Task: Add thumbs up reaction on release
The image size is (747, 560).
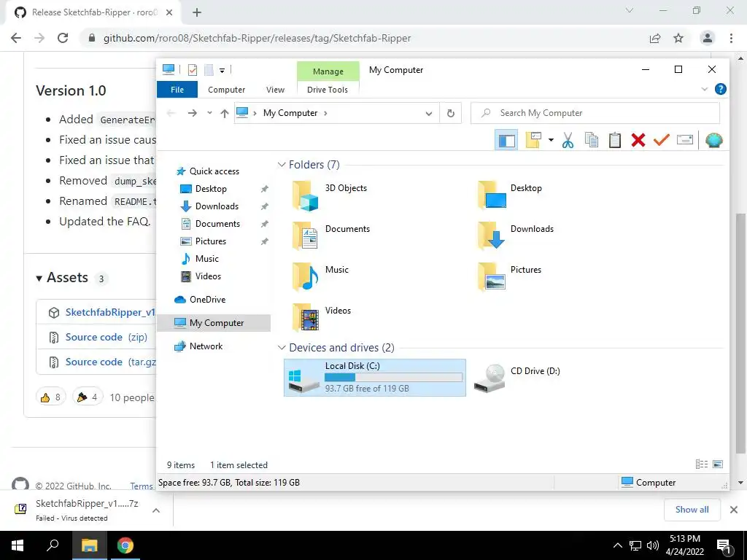Action: coord(51,397)
